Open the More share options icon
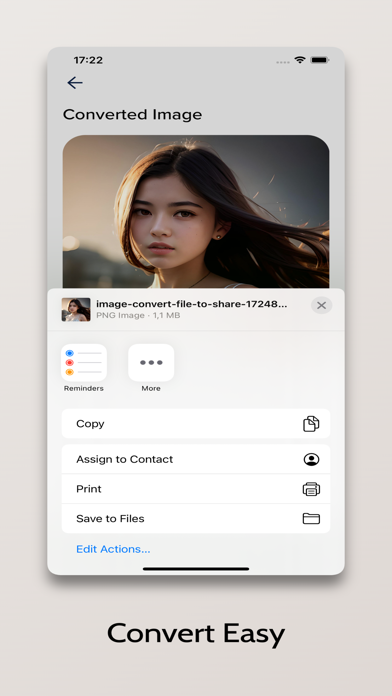 [x=151, y=363]
